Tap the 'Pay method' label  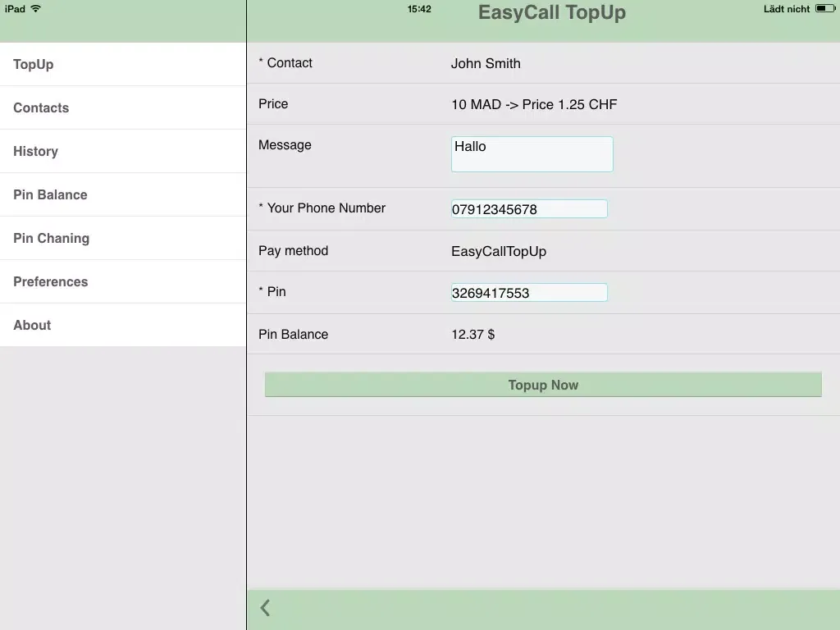[293, 250]
